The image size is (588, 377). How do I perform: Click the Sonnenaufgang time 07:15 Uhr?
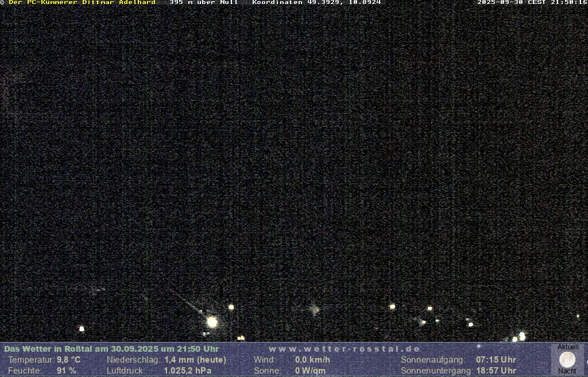pyautogui.click(x=496, y=360)
